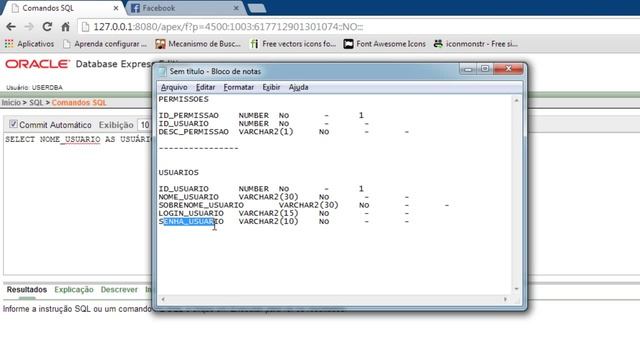Click SOBRENOME_USUARIO text in Notepad
Viewport: 640px width, 360px height.
201,205
